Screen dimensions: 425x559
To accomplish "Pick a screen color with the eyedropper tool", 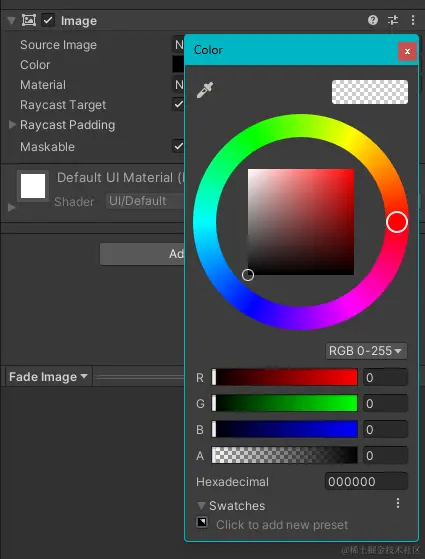I will pyautogui.click(x=205, y=90).
